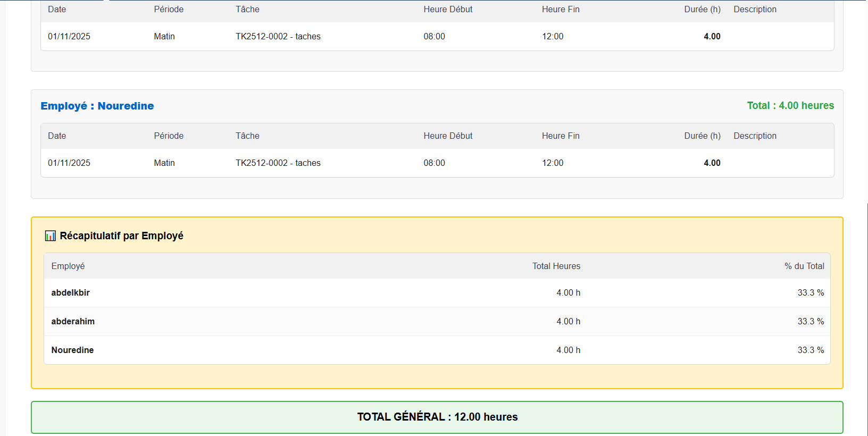The height and width of the screenshot is (436, 868).
Task: Click 'Date' header in the top table
Action: 57,9
